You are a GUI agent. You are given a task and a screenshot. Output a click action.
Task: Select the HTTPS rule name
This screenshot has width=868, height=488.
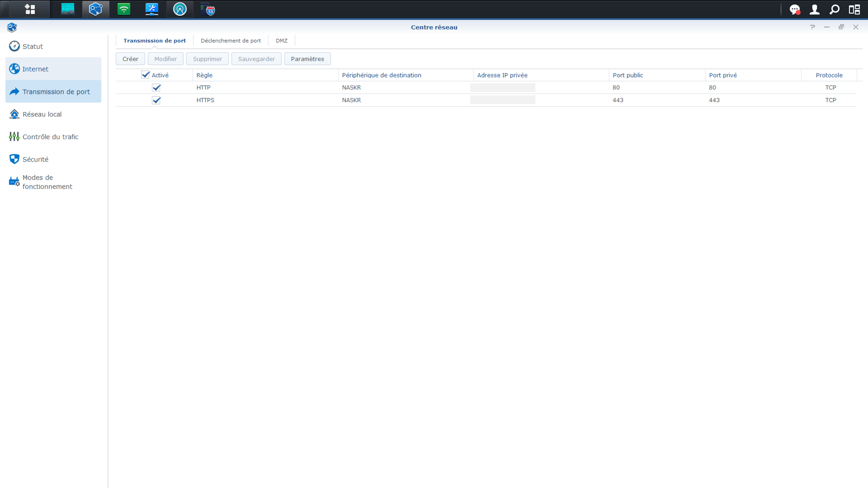click(x=205, y=100)
